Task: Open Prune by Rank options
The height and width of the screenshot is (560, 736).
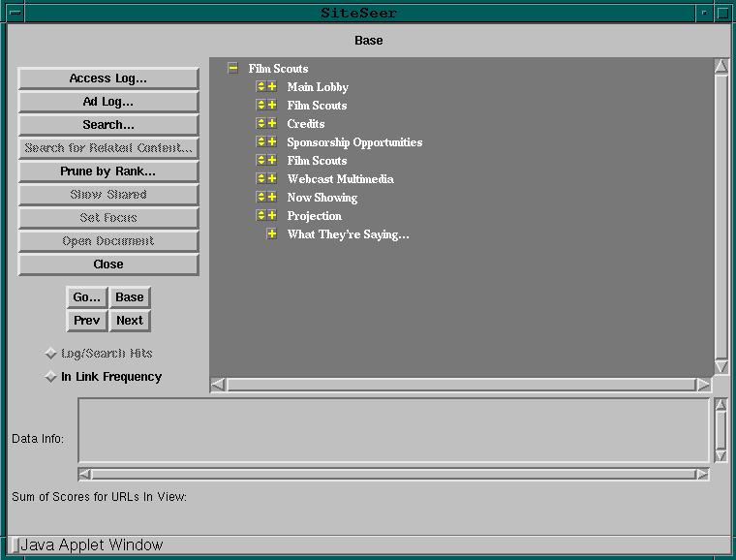Action: coord(108,171)
